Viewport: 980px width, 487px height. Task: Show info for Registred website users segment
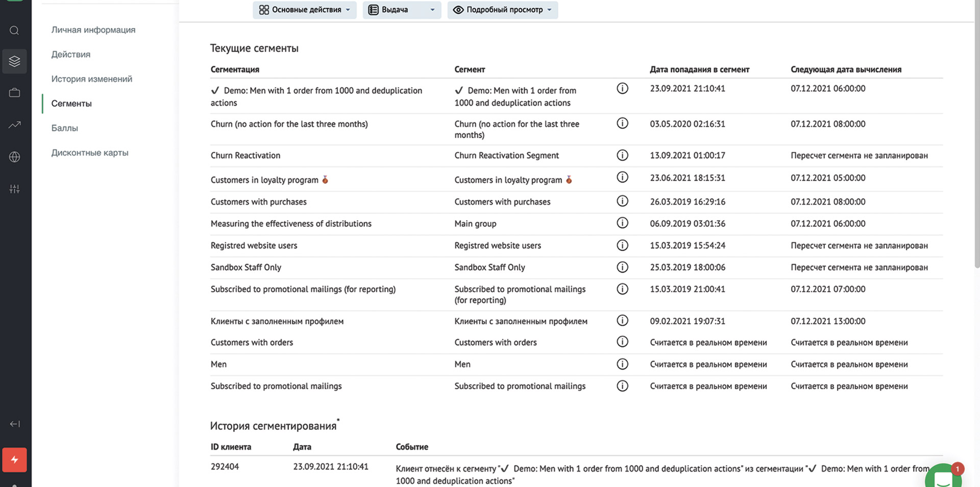tap(622, 245)
